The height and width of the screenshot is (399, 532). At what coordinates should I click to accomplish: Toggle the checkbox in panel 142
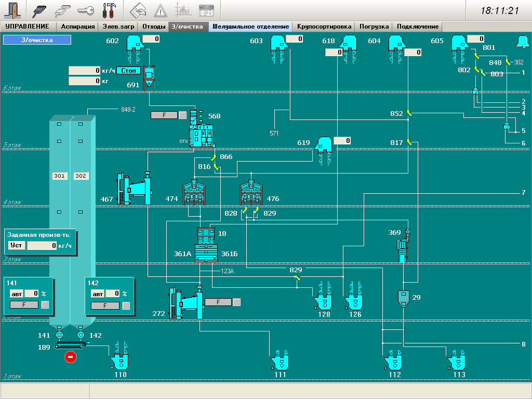tap(125, 305)
